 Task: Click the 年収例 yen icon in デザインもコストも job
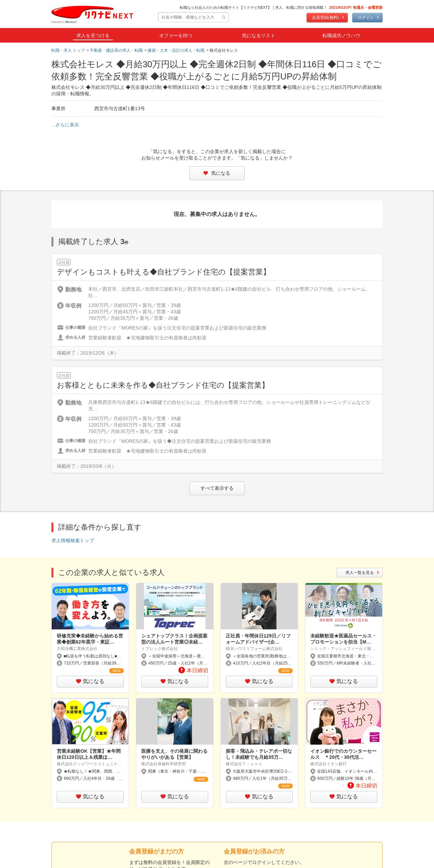[60, 306]
